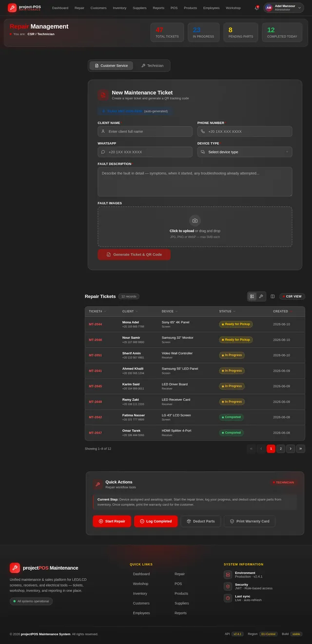Open the Adel Mansour account menu
Image resolution: width=312 pixels, height=644 pixels.
click(x=284, y=8)
